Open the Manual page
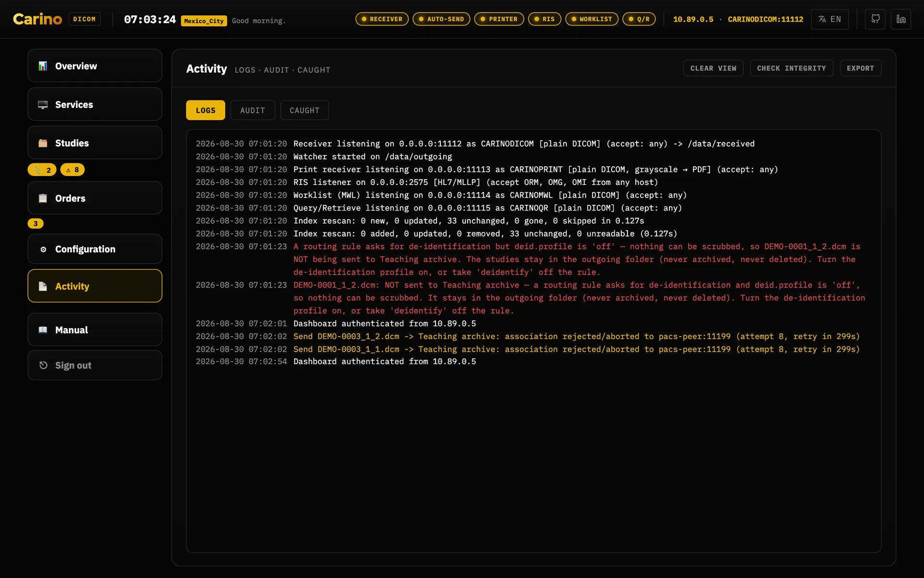Screen dimensions: 924x578 [95, 330]
